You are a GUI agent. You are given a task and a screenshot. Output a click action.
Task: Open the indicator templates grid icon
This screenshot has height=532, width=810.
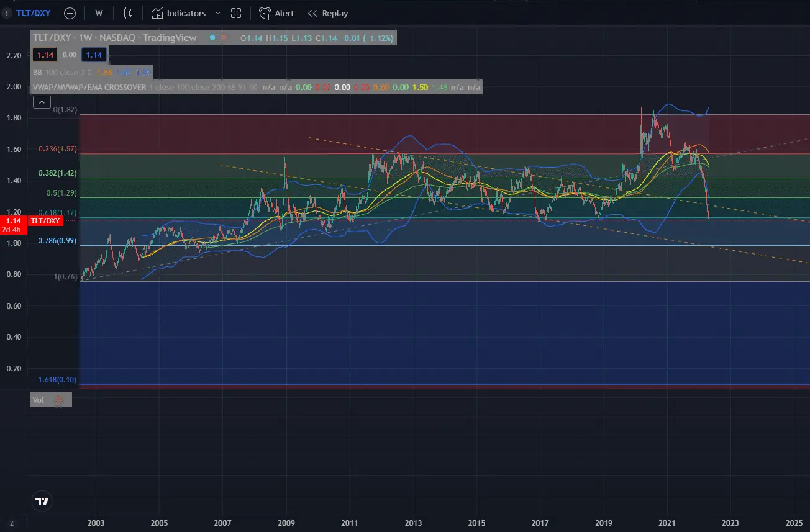236,13
